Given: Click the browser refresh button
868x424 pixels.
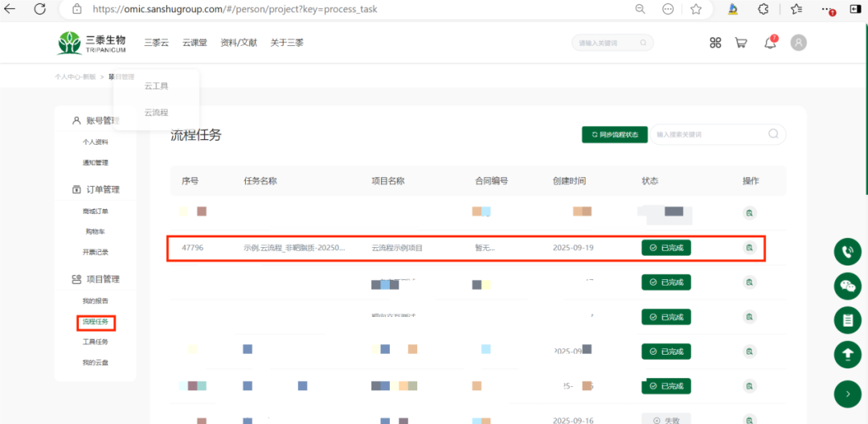Looking at the screenshot, I should (39, 9).
